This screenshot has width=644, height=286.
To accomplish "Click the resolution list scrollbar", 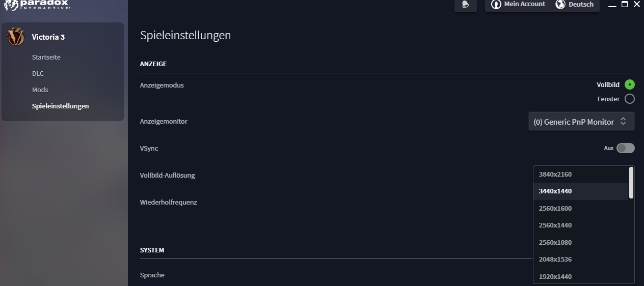I will point(631,183).
